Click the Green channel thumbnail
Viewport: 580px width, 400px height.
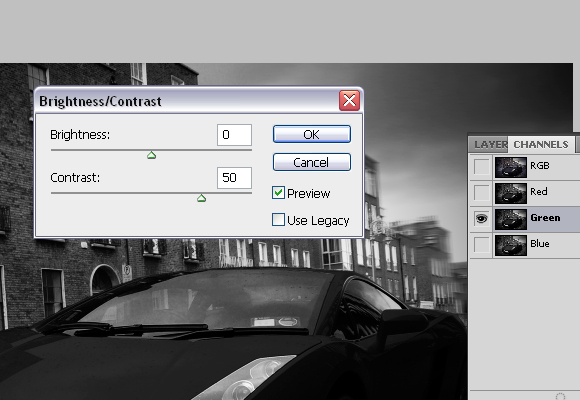510,219
